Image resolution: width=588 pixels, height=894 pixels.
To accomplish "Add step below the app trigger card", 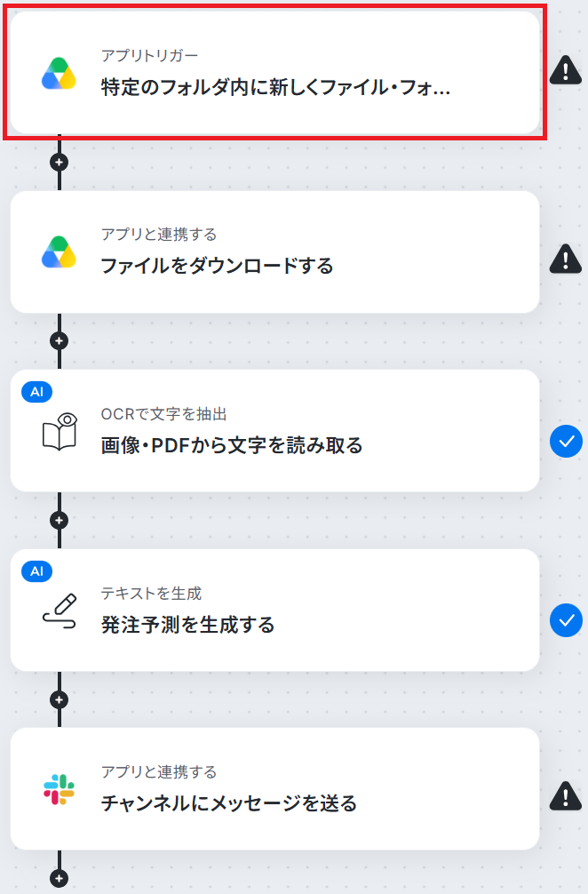I will pyautogui.click(x=60, y=162).
